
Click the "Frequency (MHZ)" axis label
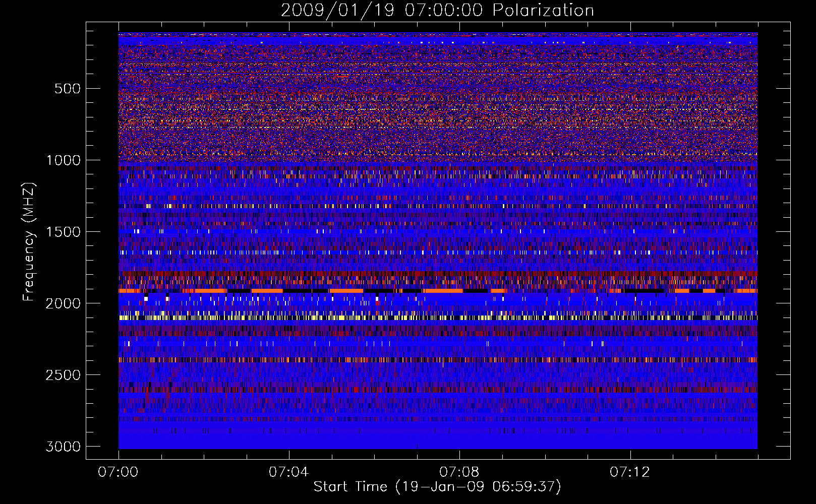tap(29, 242)
